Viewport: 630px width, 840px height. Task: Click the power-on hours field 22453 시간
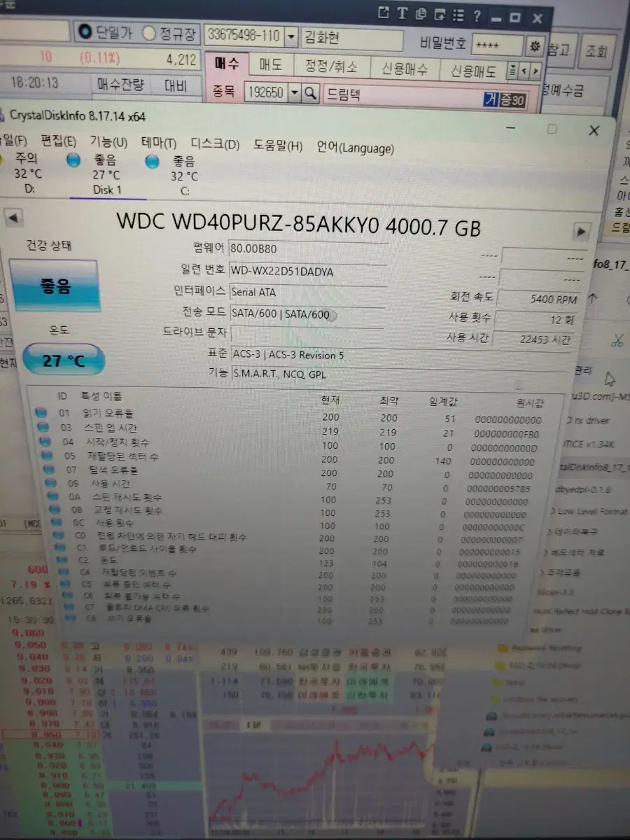[x=532, y=340]
